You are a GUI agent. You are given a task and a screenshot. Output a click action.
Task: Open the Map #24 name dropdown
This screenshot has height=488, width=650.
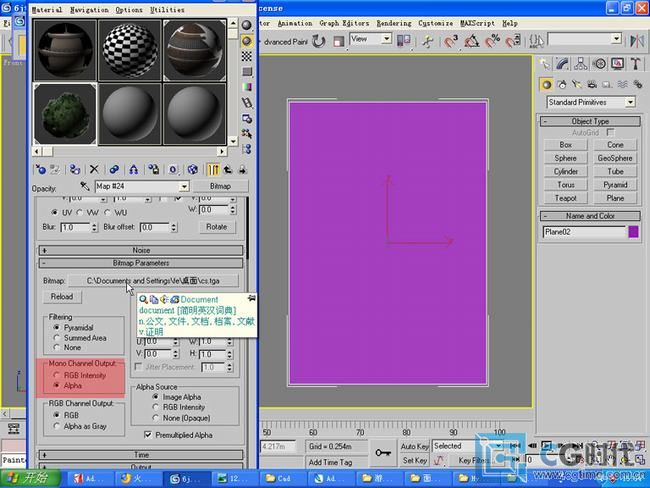point(184,186)
